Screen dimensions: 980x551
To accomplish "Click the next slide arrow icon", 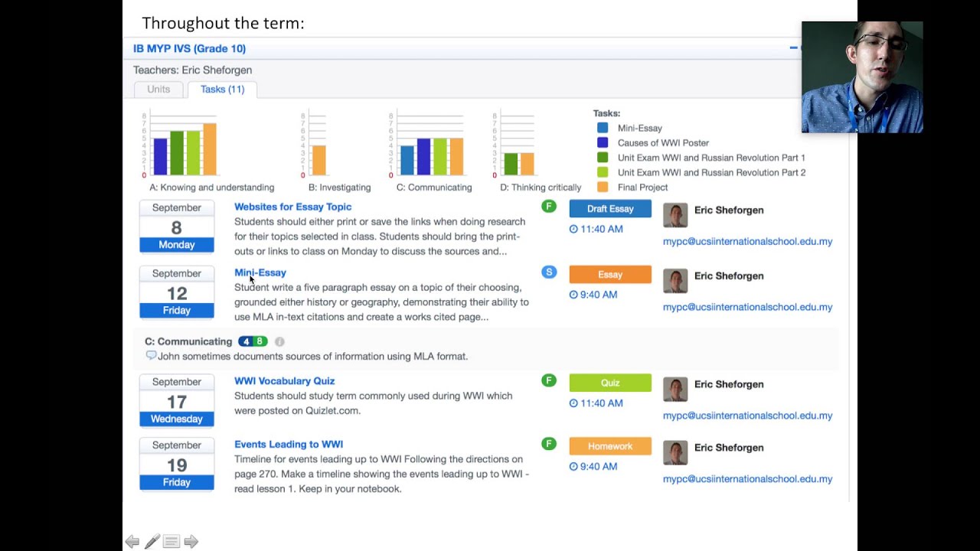I will pos(191,542).
